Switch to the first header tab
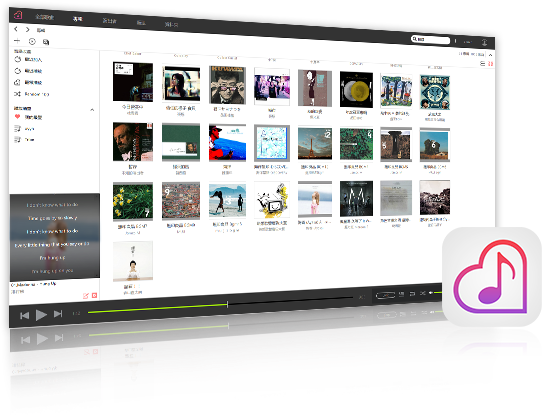Screen dimensions: 542x415 (x=45, y=17)
